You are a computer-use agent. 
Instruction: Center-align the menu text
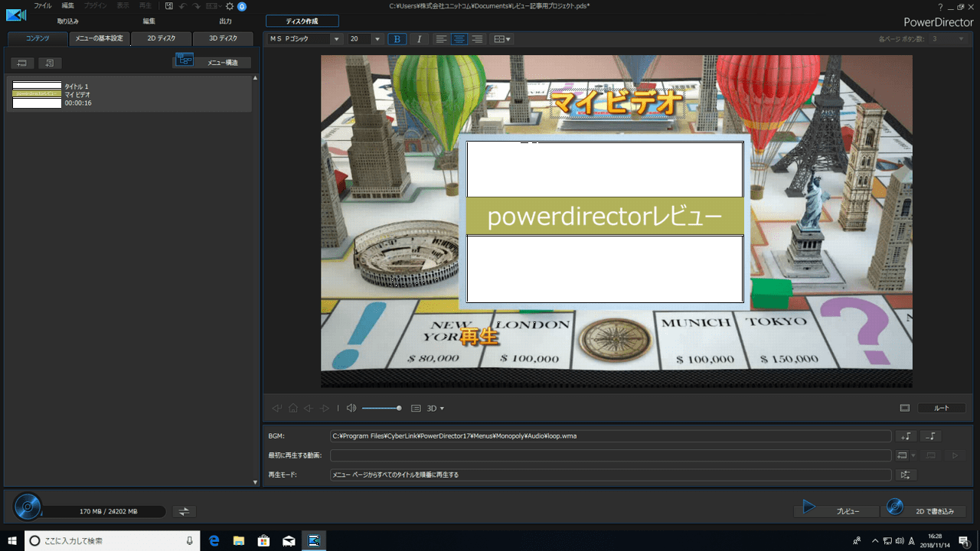coord(459,39)
